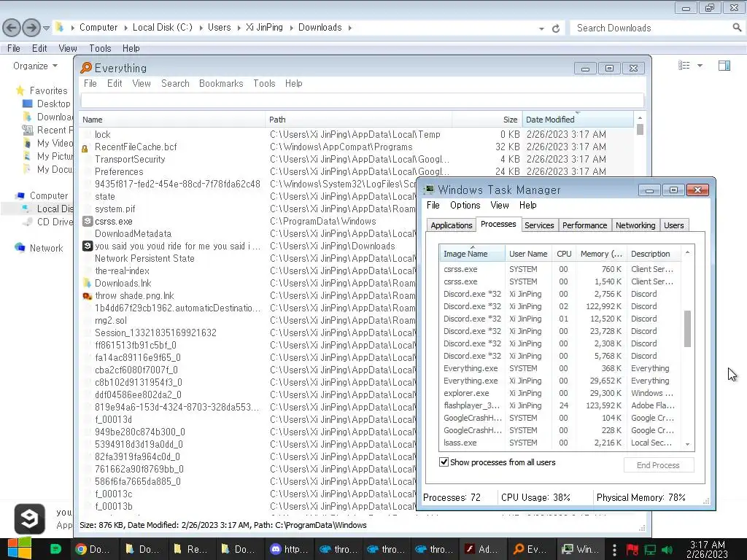
Task: Select Network icon in navigation pane
Action: (x=20, y=248)
